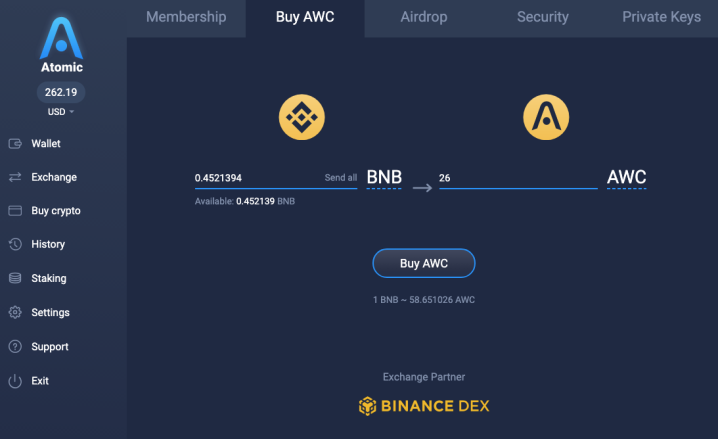Click the Support question mark icon
This screenshot has height=439, width=718.
click(15, 347)
